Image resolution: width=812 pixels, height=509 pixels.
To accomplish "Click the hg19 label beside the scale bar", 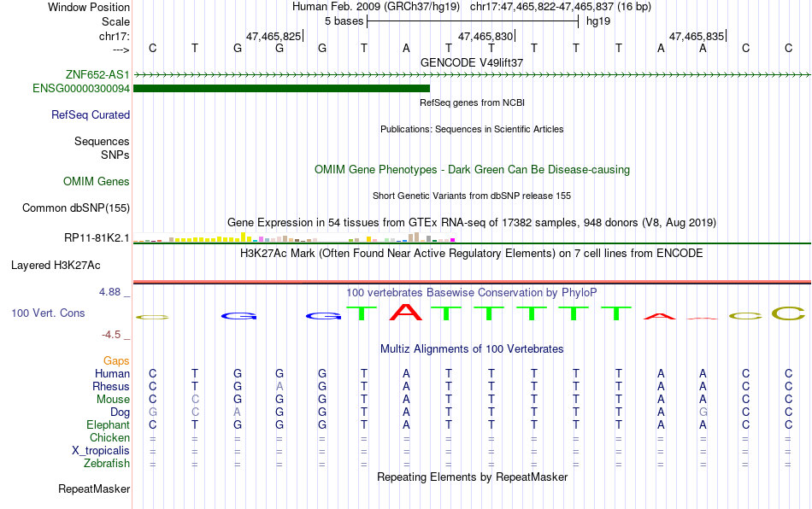I will coord(598,21).
